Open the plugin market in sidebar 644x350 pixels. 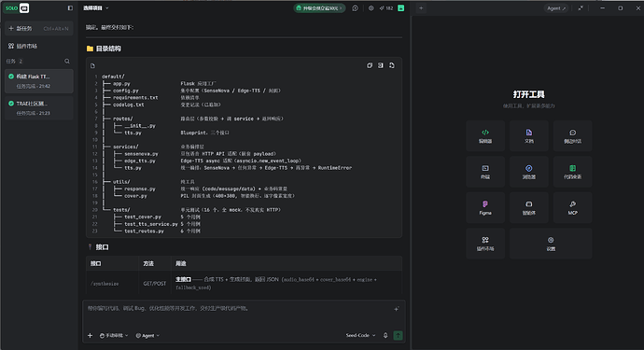[22, 46]
